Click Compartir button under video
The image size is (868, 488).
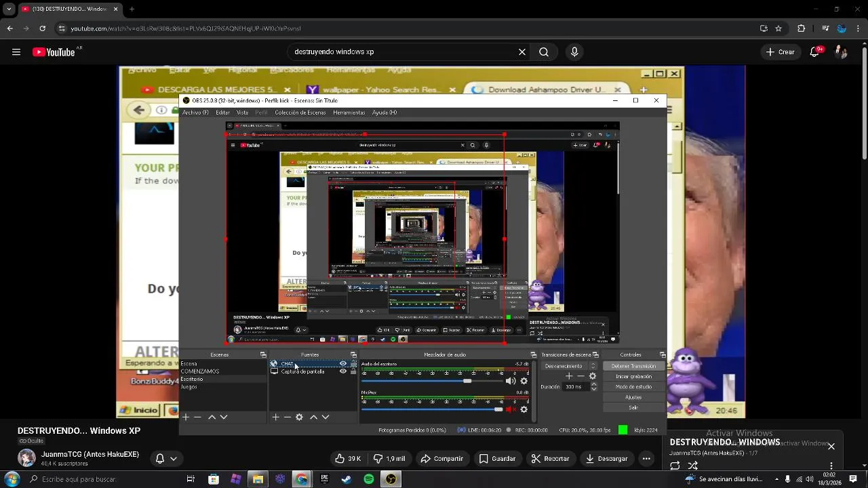(x=441, y=459)
